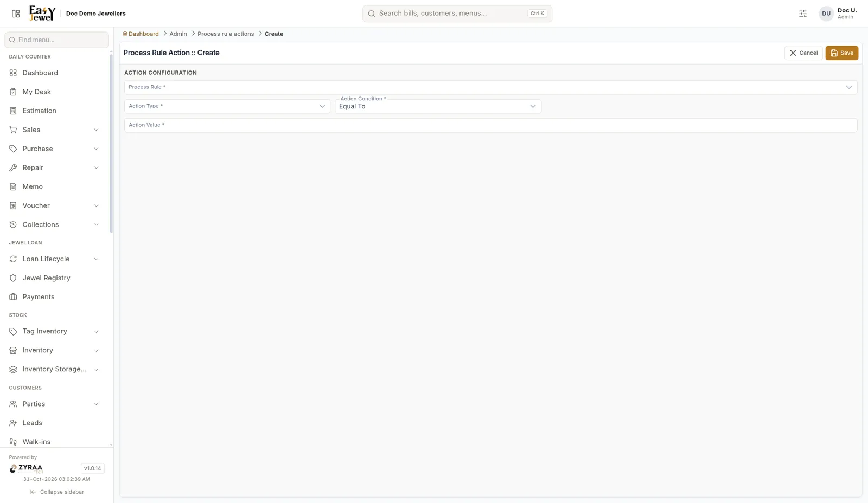Click the Collections history icon

pyautogui.click(x=13, y=224)
